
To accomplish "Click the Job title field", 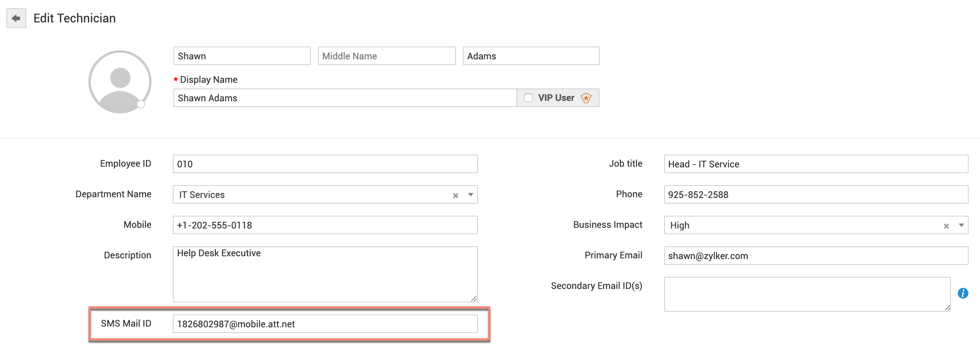I will click(816, 164).
